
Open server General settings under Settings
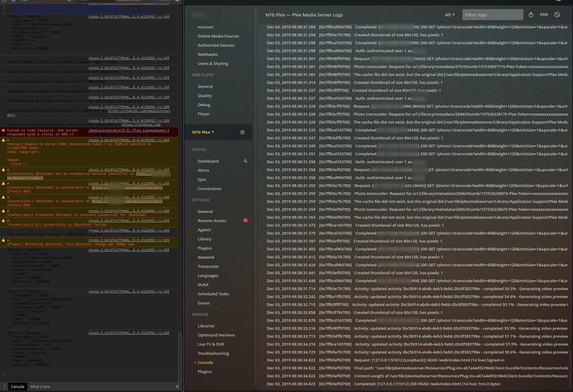[205, 212]
